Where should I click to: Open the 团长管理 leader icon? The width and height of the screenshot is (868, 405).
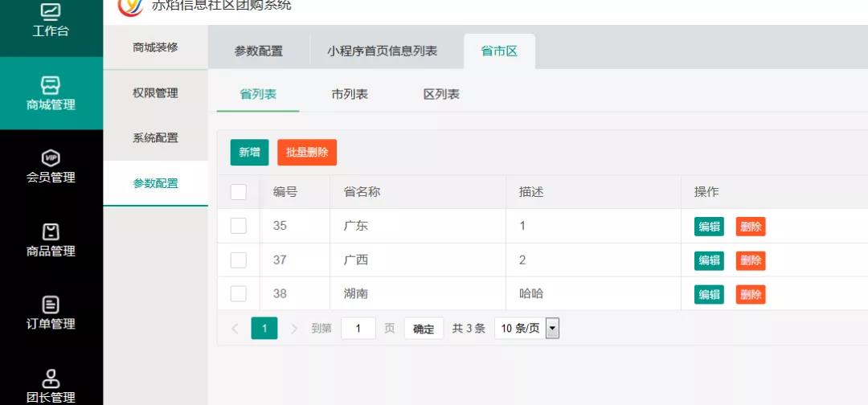[51, 378]
